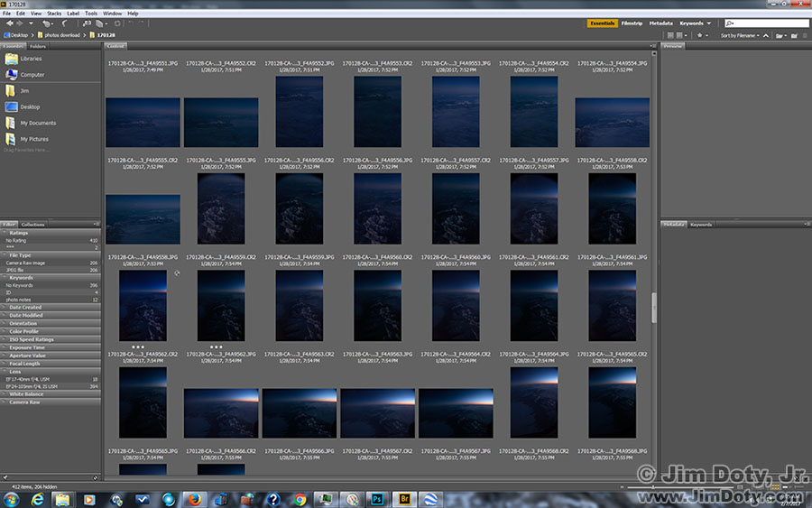The image size is (812, 508).
Task: Open the filter by rating star dropdown
Action: (x=702, y=36)
